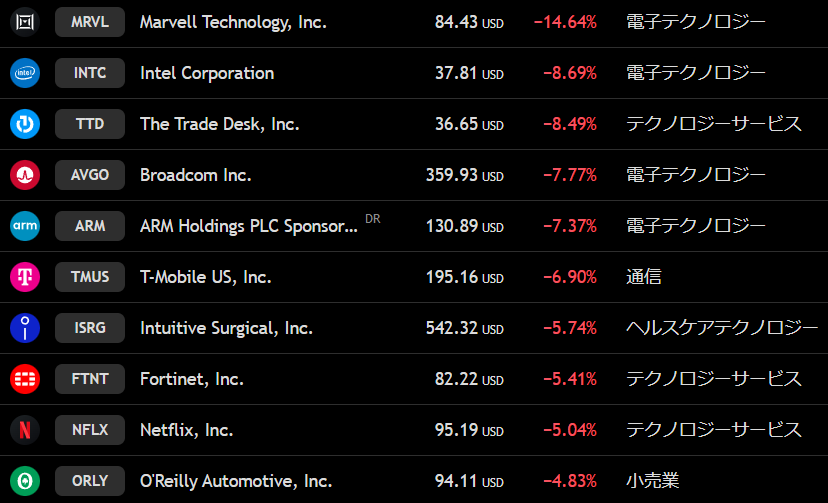Click the Intuitive Surgical logo icon
The image size is (828, 503).
pyautogui.click(x=25, y=328)
